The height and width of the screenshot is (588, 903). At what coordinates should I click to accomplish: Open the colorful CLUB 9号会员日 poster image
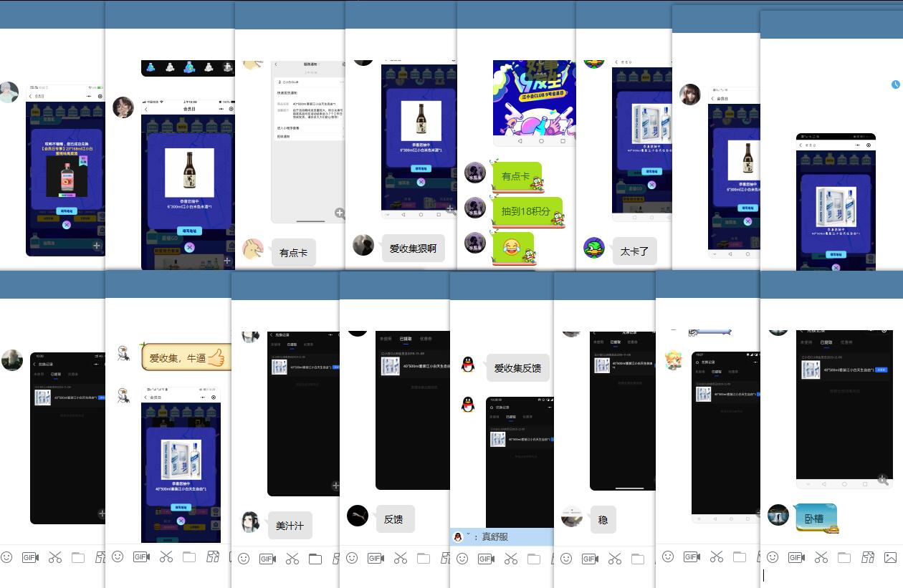(x=534, y=98)
